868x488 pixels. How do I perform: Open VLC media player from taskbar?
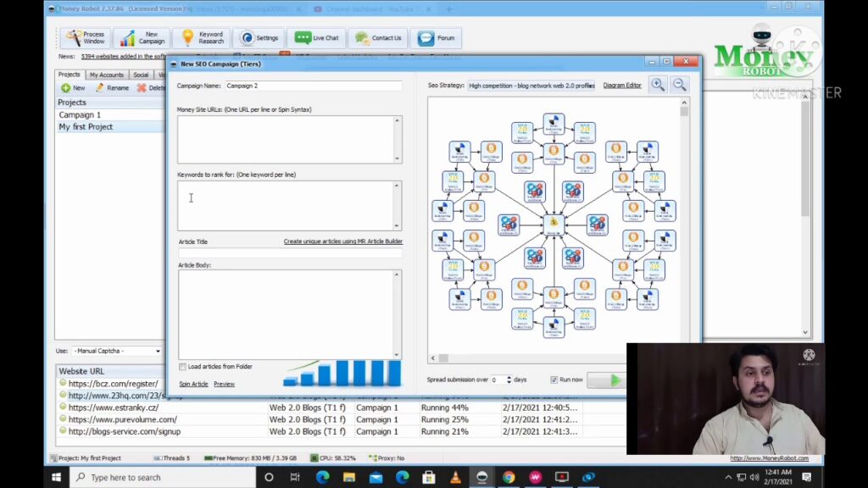pos(455,477)
